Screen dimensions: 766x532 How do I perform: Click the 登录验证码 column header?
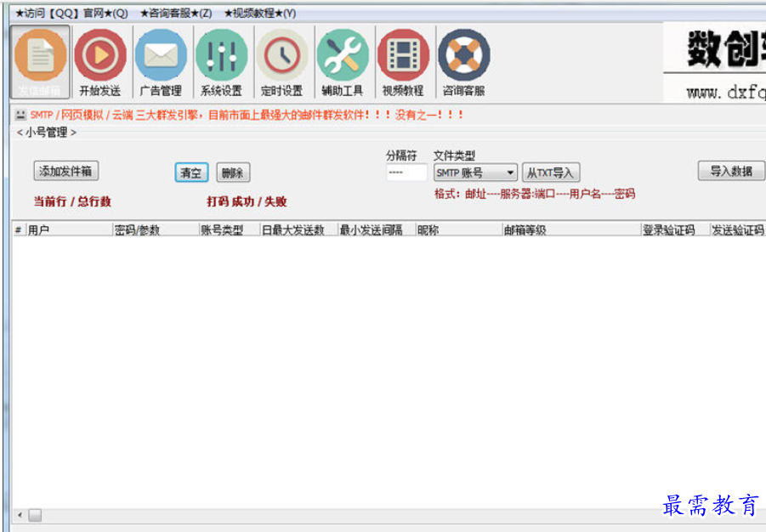(676, 229)
